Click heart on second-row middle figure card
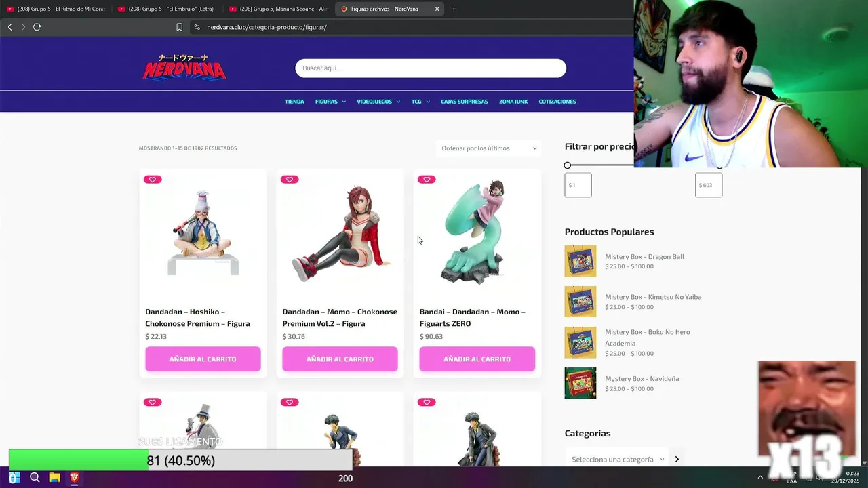The image size is (868, 488). click(x=290, y=402)
